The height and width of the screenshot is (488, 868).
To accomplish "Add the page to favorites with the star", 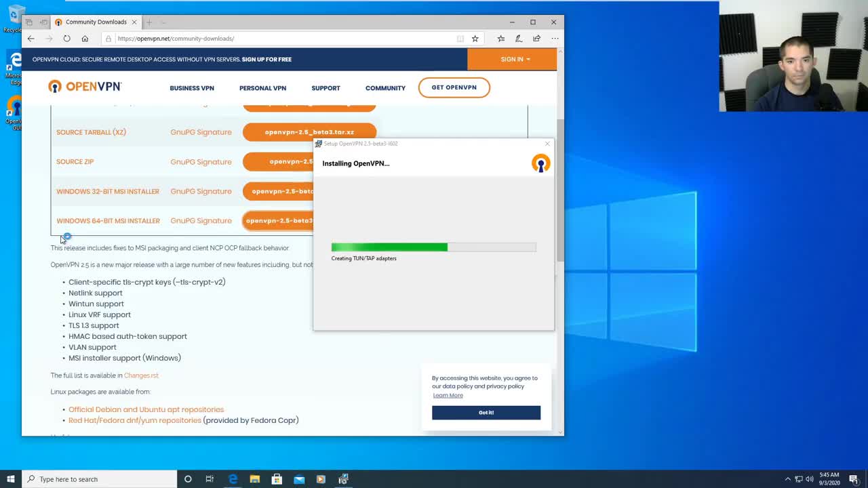I will click(475, 39).
